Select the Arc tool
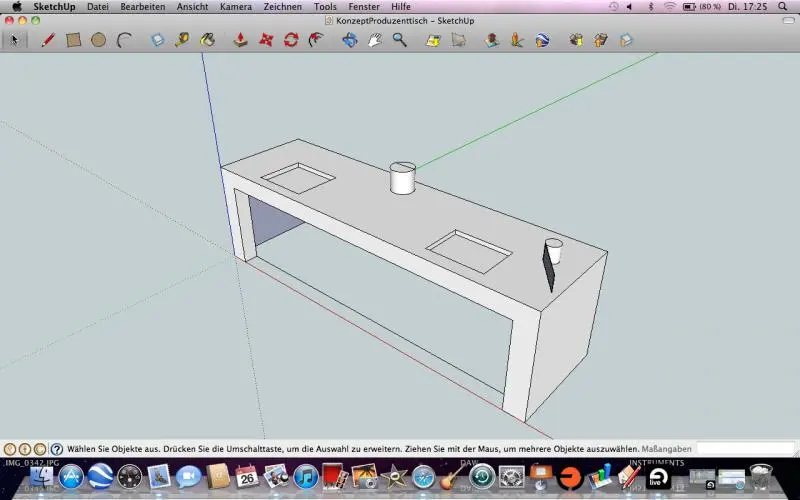The height and width of the screenshot is (500, 800). point(124,41)
